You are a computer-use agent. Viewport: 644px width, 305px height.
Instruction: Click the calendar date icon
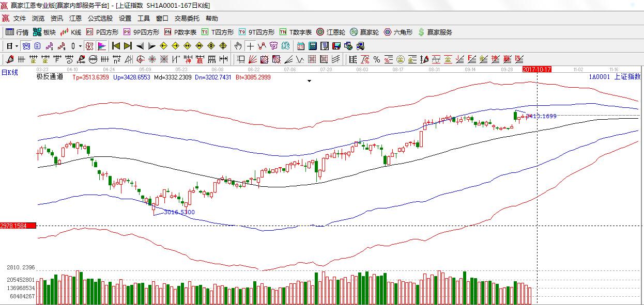tap(300, 46)
